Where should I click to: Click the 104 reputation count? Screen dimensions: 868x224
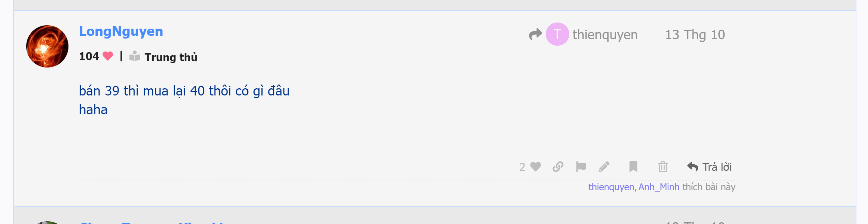point(89,56)
